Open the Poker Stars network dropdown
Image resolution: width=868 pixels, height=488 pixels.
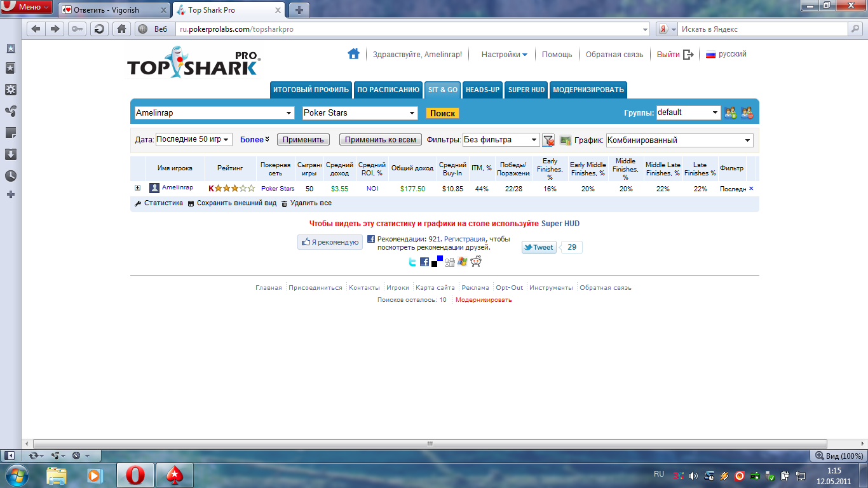pos(360,113)
